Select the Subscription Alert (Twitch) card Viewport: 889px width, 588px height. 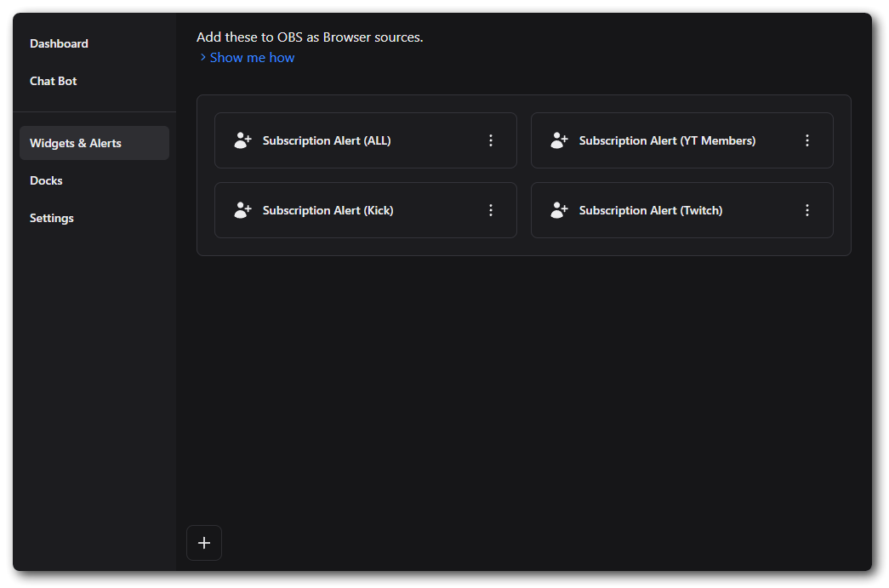[x=681, y=209]
